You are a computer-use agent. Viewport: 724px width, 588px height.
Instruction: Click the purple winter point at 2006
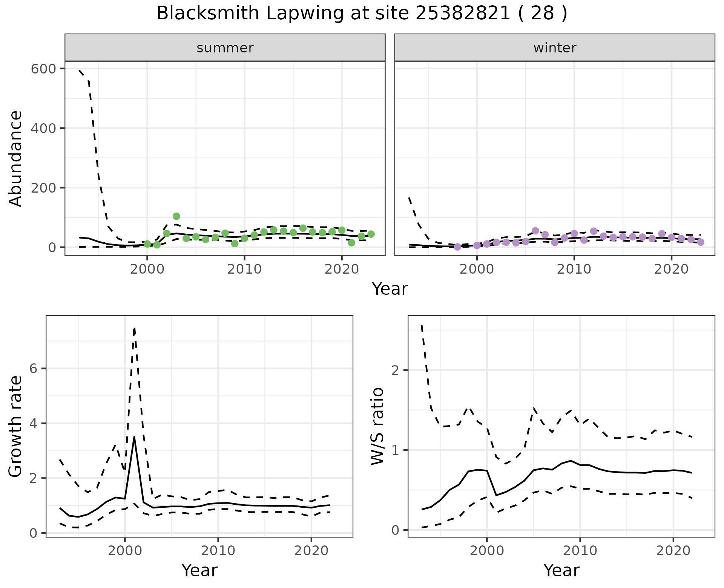(535, 231)
